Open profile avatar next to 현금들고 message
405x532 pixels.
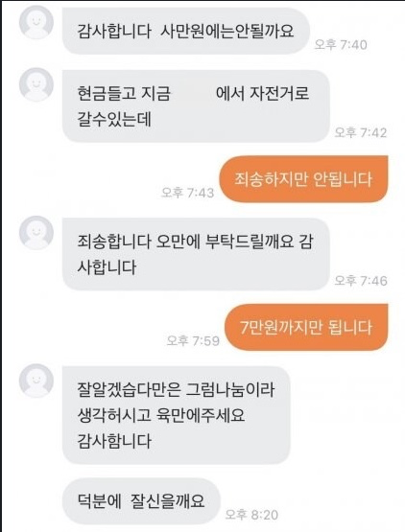36,84
